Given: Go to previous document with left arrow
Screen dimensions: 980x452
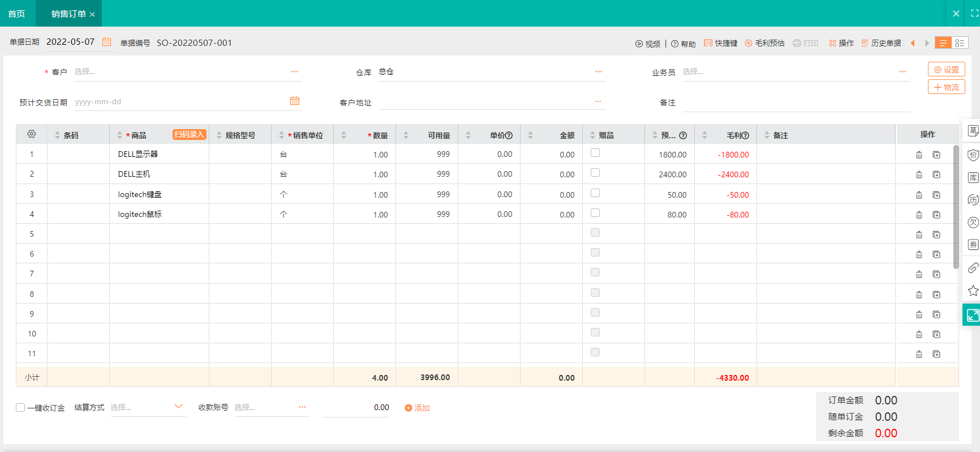Looking at the screenshot, I should point(912,43).
